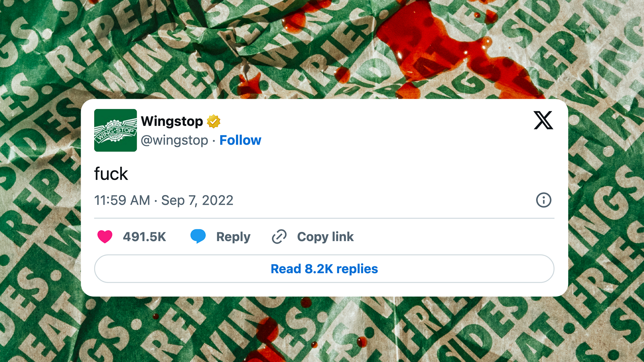Viewport: 644px width, 362px height.
Task: Click the X logo on the post card
Action: (x=543, y=120)
